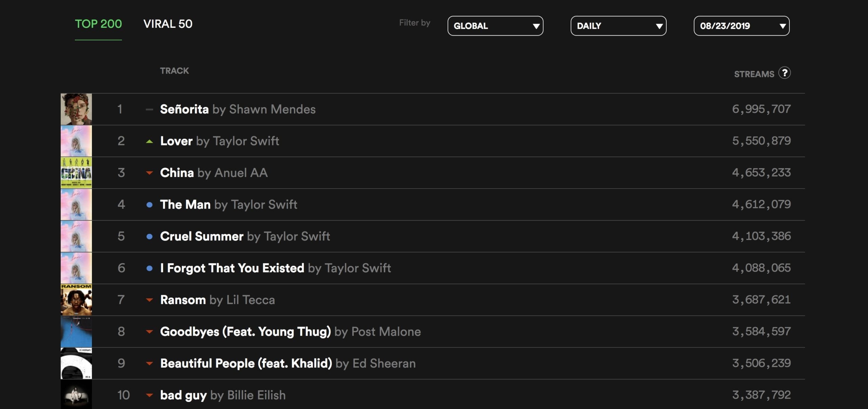The height and width of the screenshot is (409, 868).
Task: Click the I Forgot That You Existed track
Action: [232, 268]
